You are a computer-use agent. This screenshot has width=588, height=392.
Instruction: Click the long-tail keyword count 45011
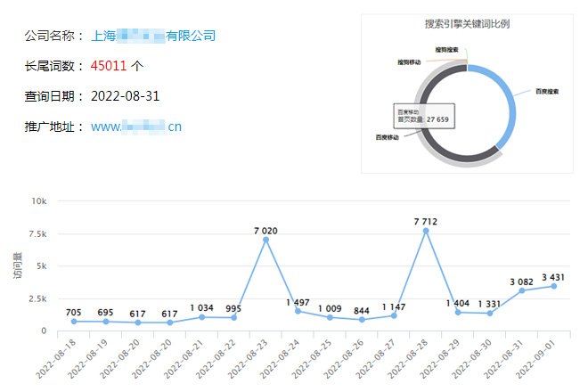pos(110,66)
